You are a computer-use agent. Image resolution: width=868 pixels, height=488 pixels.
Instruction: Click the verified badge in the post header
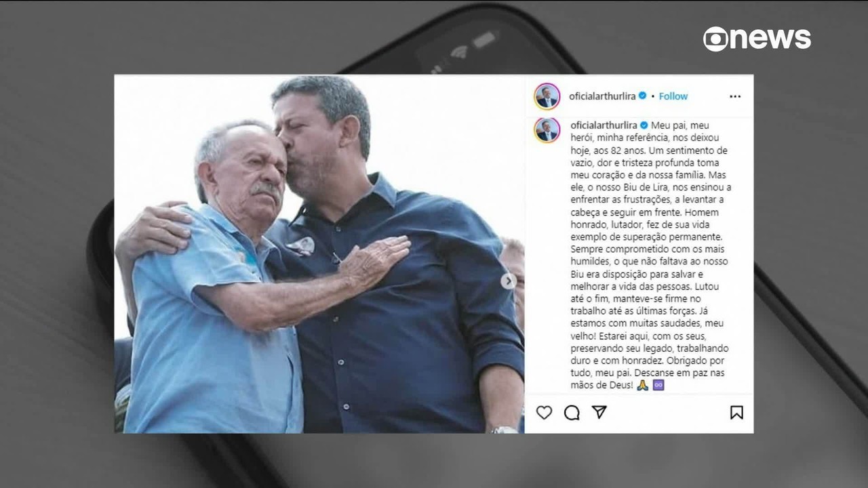click(x=642, y=96)
